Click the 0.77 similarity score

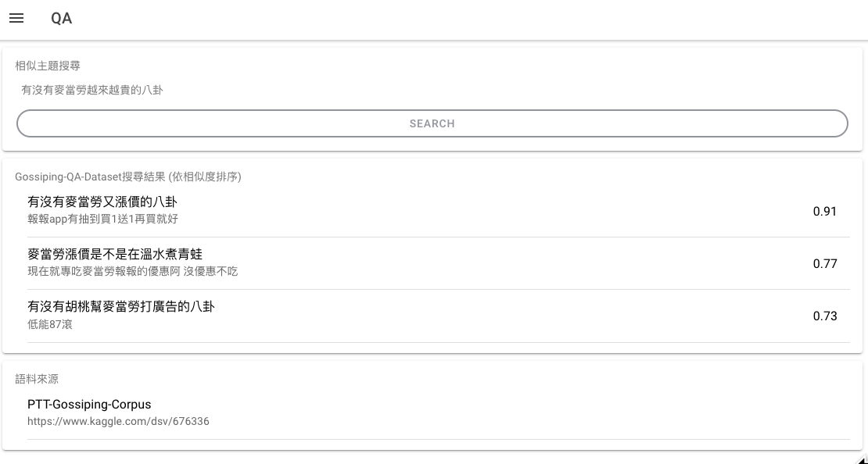[x=825, y=263]
